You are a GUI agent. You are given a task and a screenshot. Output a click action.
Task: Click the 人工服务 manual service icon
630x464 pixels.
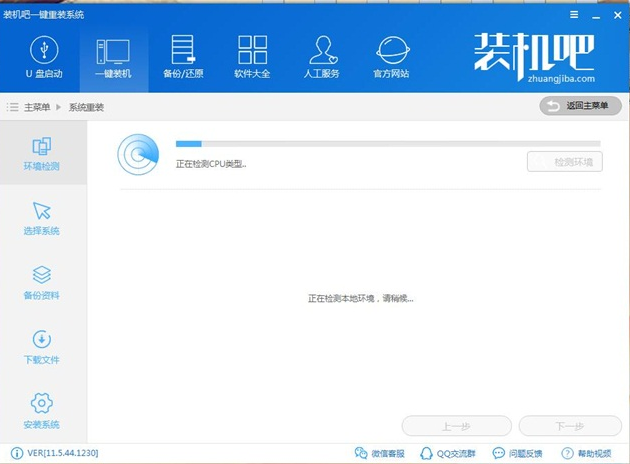(321, 56)
